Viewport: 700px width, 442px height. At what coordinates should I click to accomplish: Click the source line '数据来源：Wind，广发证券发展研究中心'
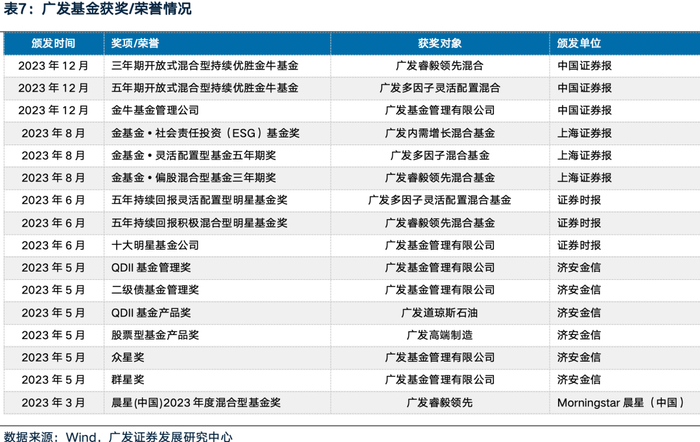[x=118, y=436]
